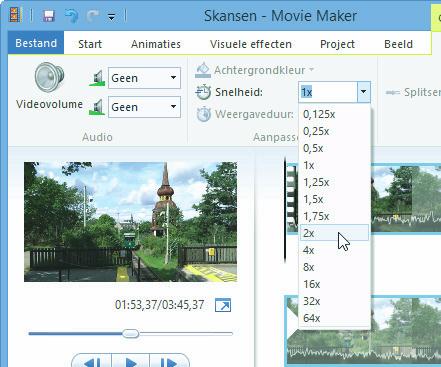Click the Videovolume speaker icon
Image resolution: width=441 pixels, height=367 pixels.
pos(50,77)
